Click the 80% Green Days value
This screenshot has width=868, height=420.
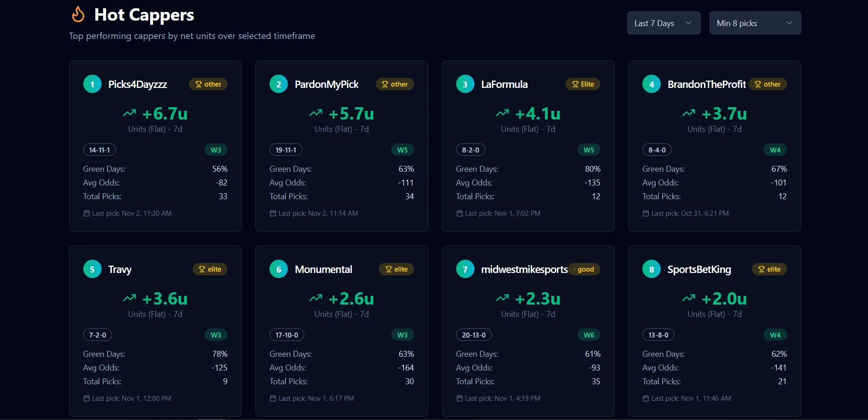click(593, 169)
